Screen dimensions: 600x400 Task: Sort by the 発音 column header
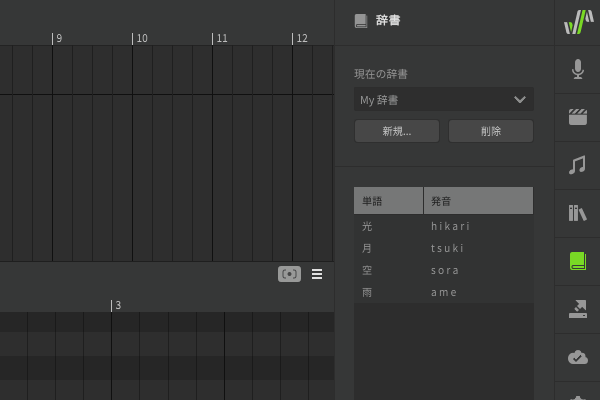click(x=477, y=201)
